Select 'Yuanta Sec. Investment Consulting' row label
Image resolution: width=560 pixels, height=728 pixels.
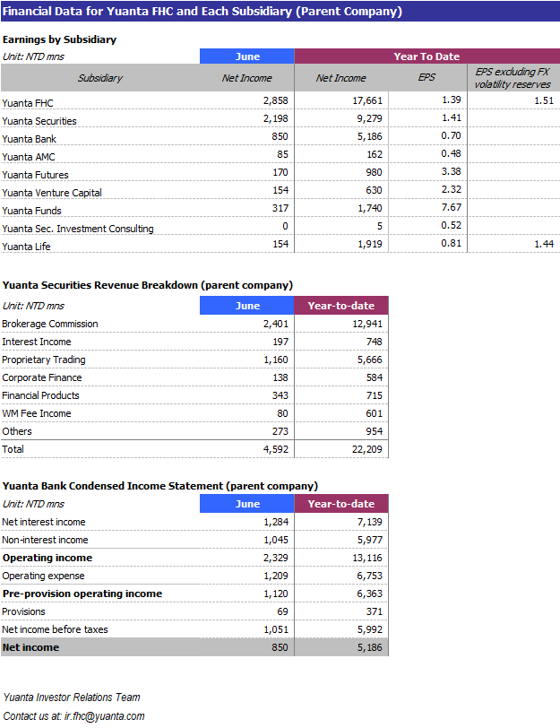(x=78, y=229)
